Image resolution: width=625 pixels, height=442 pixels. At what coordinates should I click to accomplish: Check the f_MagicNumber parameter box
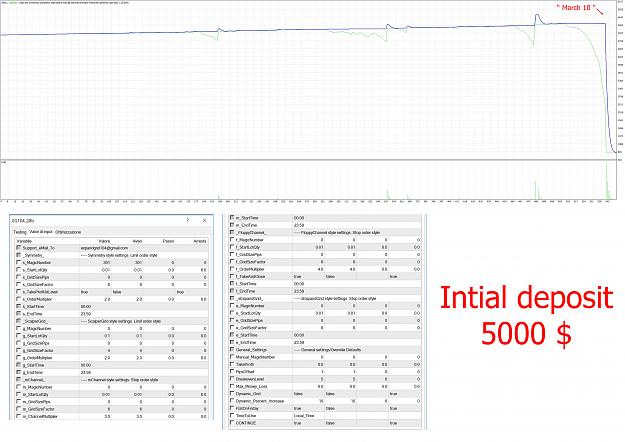pos(232,240)
